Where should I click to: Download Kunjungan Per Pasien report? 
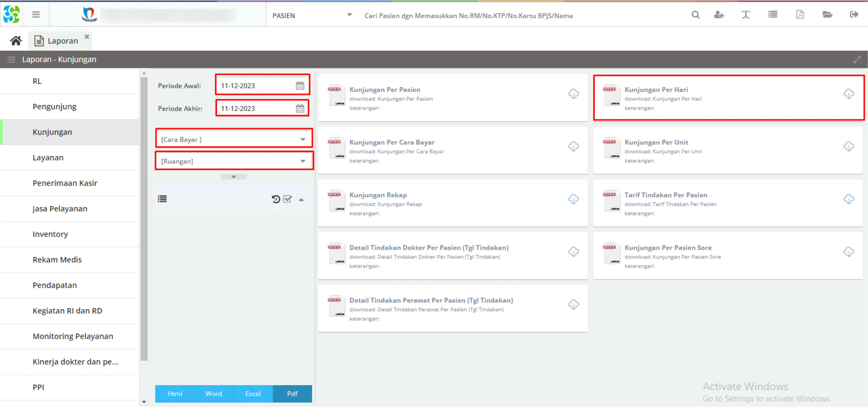(573, 94)
